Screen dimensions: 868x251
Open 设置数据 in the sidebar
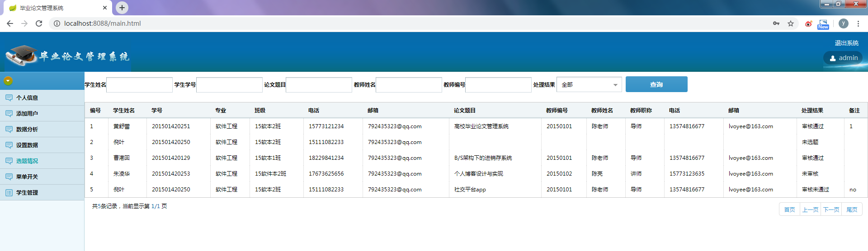42,145
